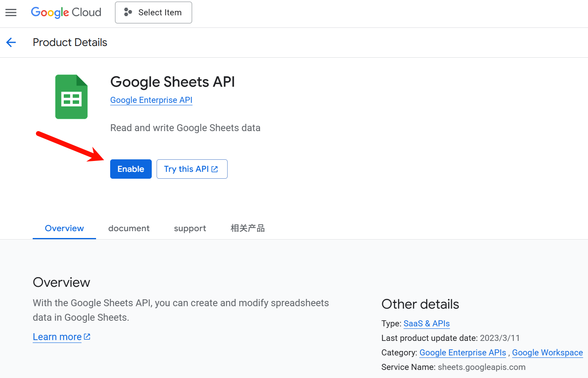Switch to the Overview tab
The height and width of the screenshot is (378, 588).
tap(64, 228)
